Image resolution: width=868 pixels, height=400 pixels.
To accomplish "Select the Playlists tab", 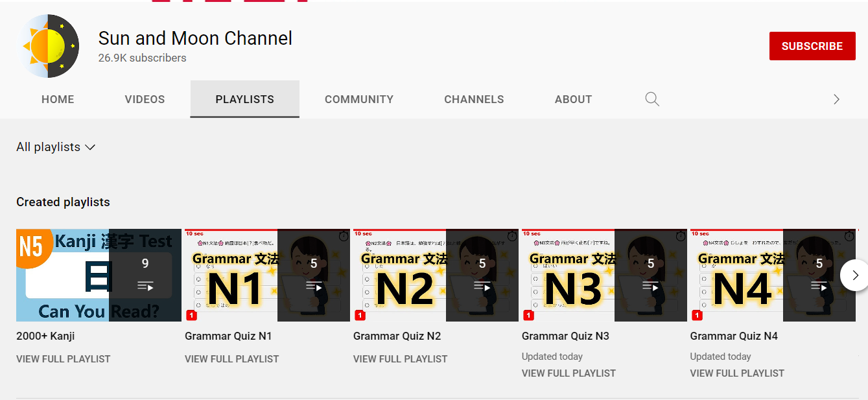I will pyautogui.click(x=245, y=99).
